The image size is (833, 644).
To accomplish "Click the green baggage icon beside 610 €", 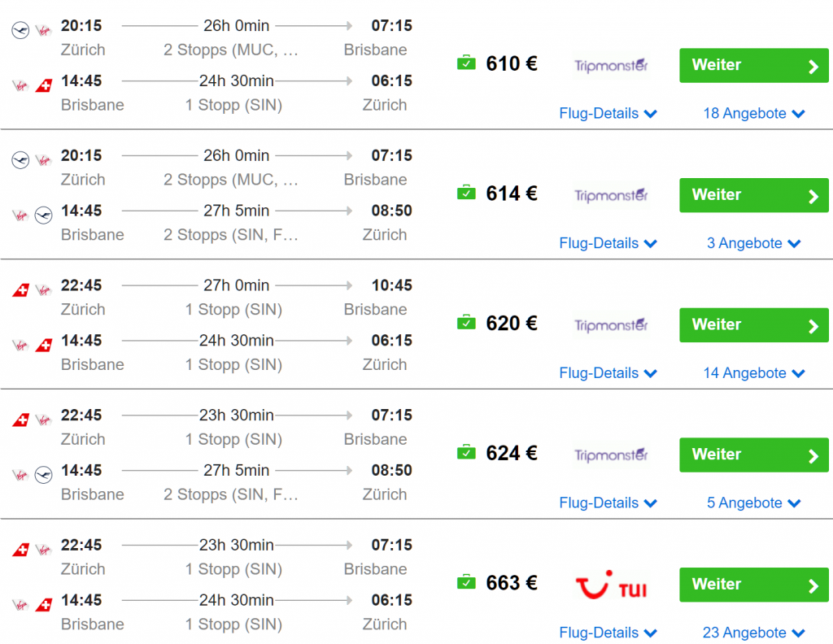I will point(466,63).
